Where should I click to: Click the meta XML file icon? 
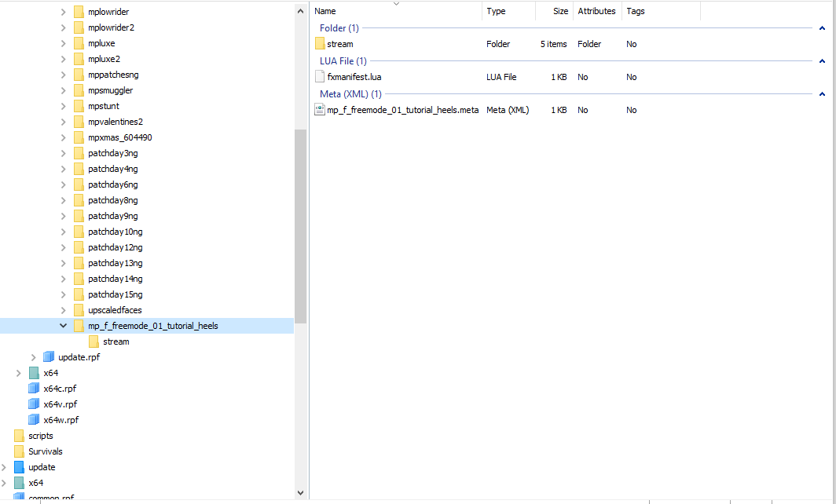coord(320,110)
